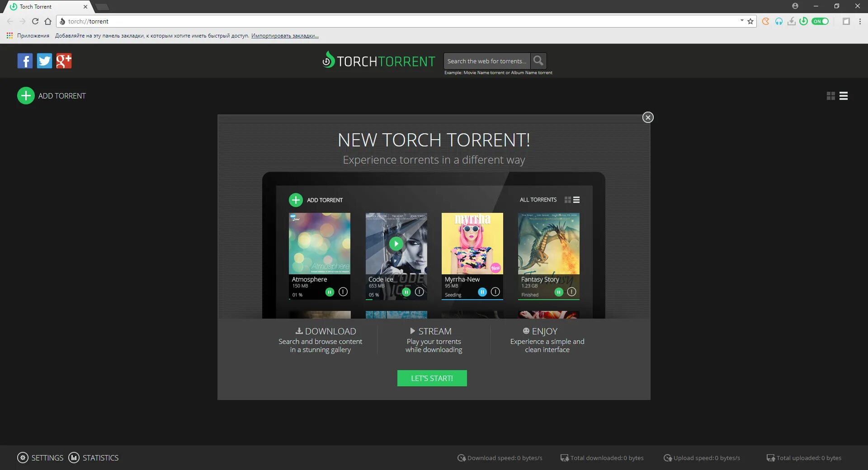This screenshot has height=470, width=868.
Task: Click the Myrrha-New thumbnail in preview
Action: [472, 243]
